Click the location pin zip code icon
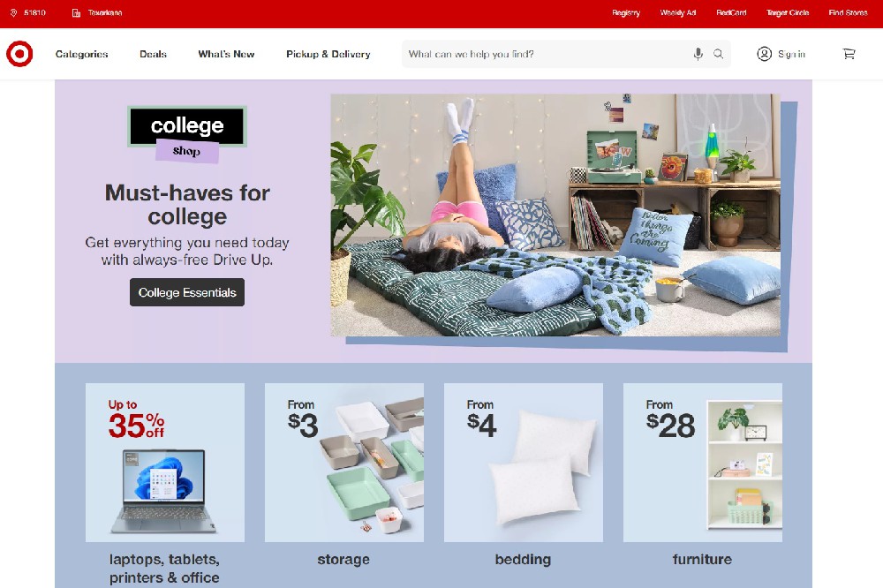 13,12
